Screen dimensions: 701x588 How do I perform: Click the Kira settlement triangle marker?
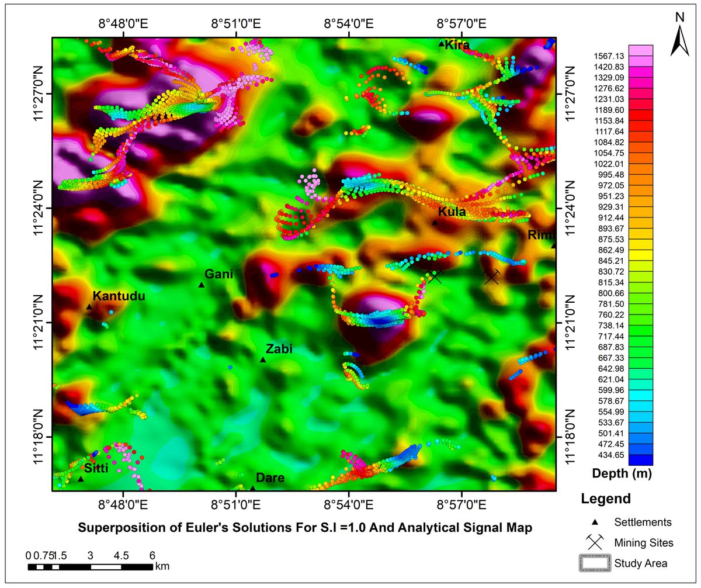[442, 43]
